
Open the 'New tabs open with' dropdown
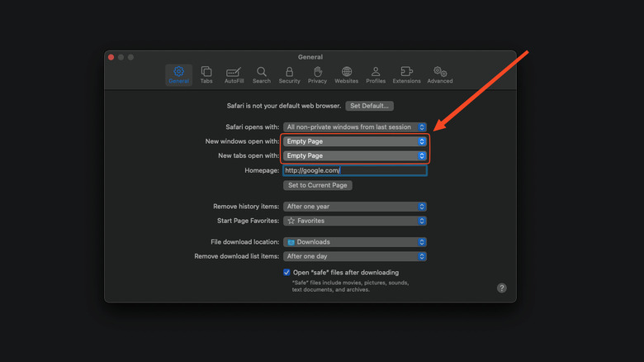355,155
